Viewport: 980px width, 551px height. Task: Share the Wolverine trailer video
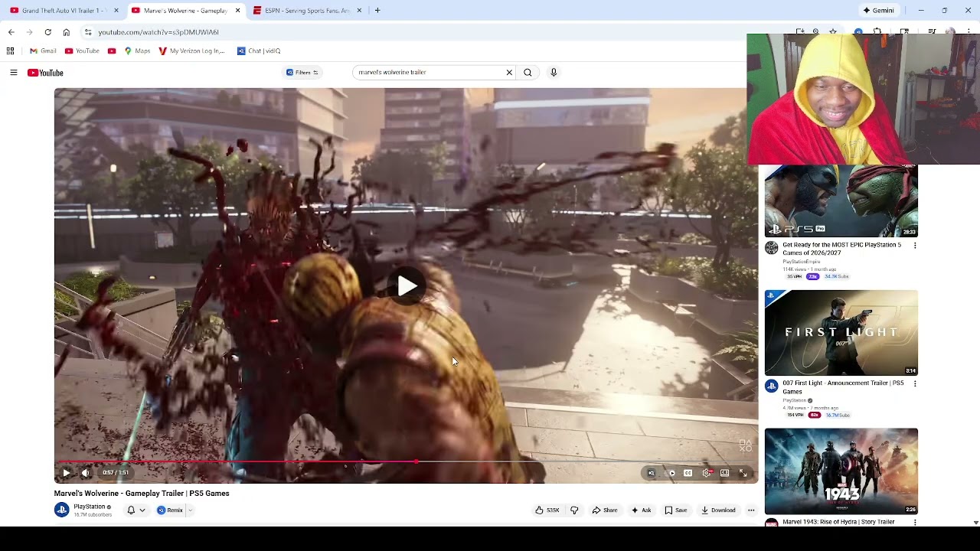[x=604, y=510]
